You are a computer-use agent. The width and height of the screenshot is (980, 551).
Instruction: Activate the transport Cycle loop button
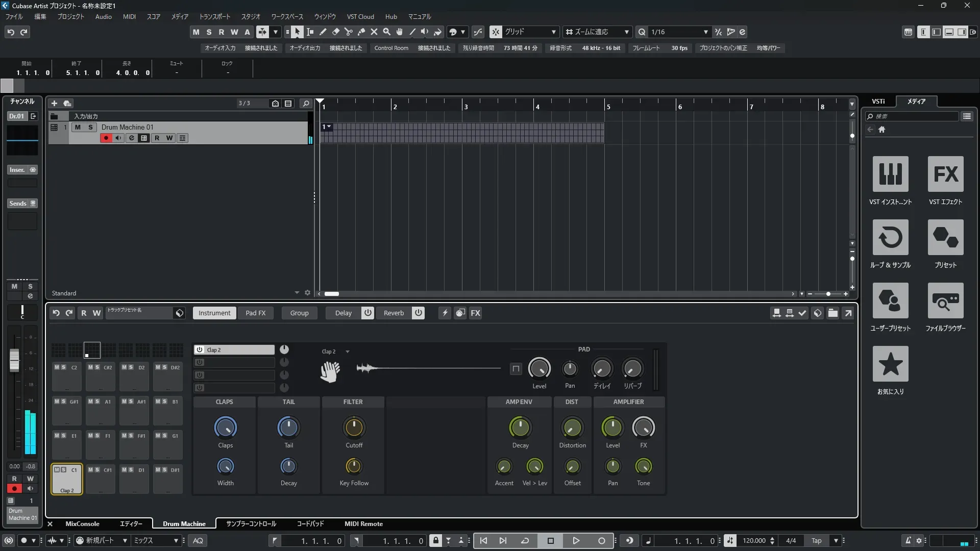tap(525, 541)
